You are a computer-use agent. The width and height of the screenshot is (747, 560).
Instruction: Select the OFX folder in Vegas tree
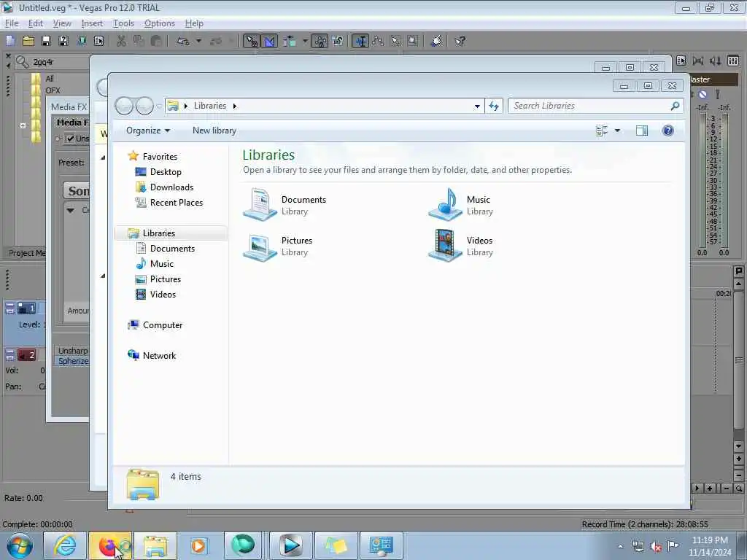pos(46,90)
